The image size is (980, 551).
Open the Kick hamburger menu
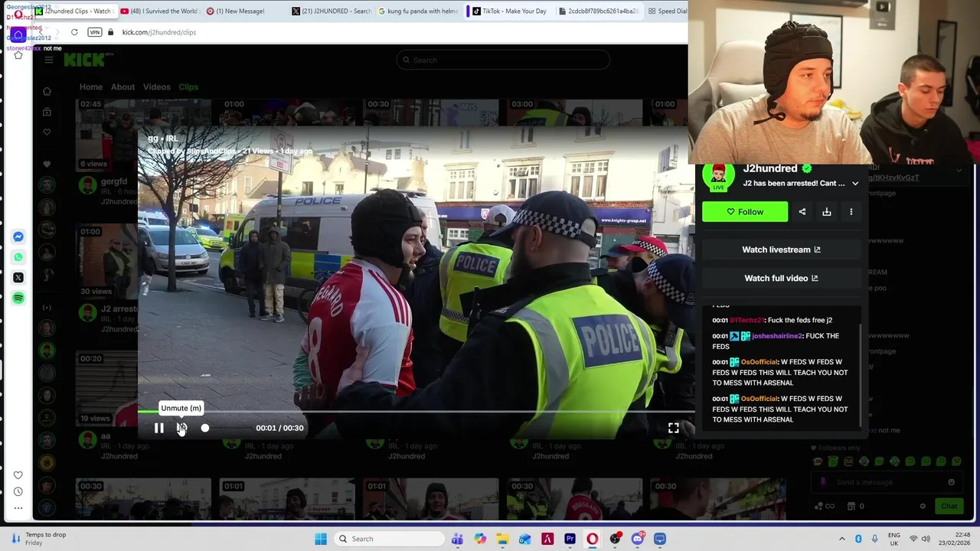tap(49, 60)
